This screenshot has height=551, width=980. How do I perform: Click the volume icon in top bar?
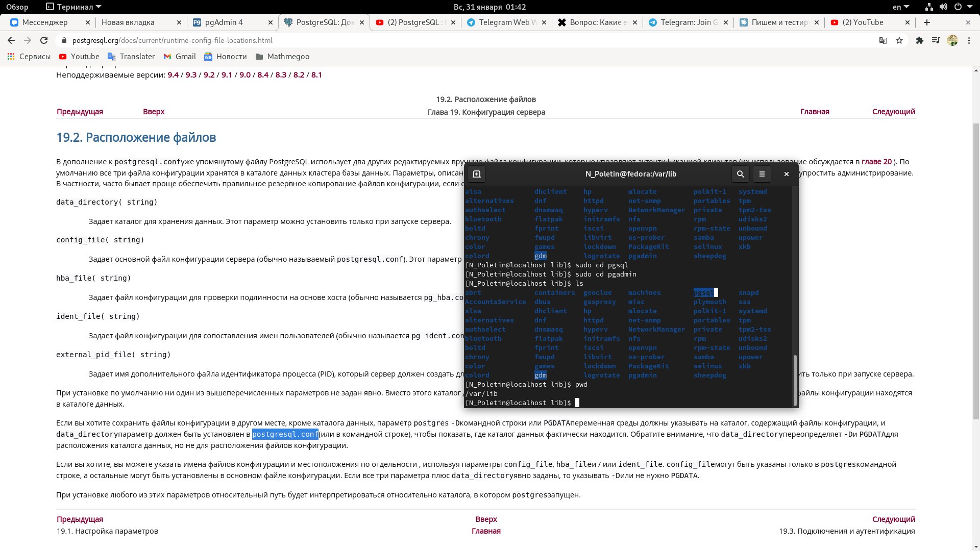pyautogui.click(x=943, y=7)
